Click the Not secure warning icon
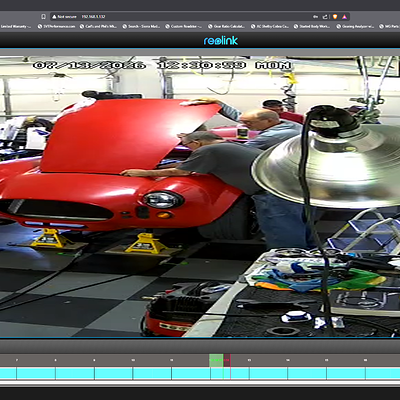Image resolution: width=400 pixels, height=400 pixels. 54,16
